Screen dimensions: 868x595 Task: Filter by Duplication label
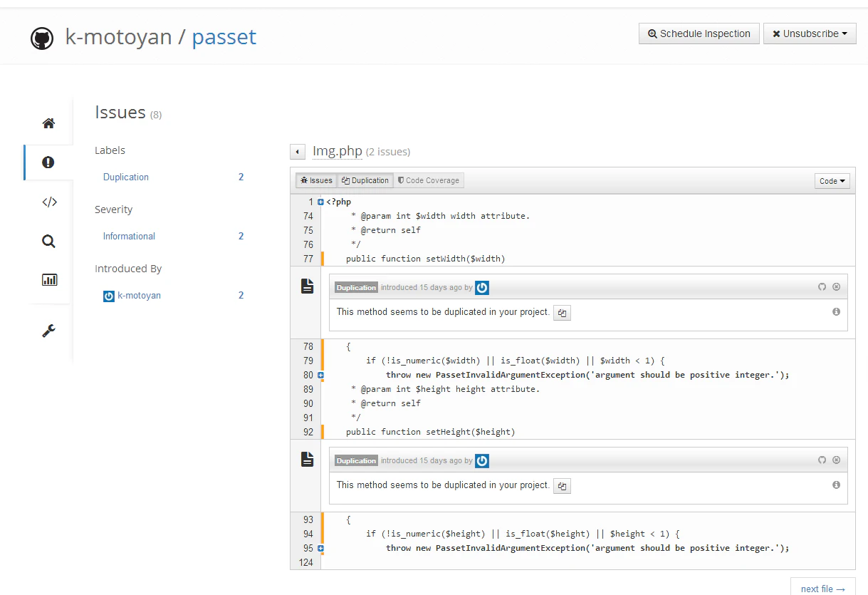click(126, 177)
